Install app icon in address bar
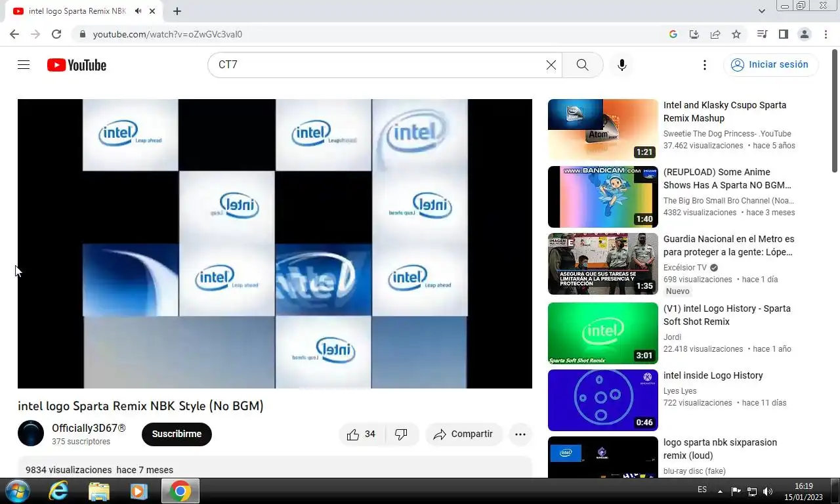Screen dimensions: 840x504 click(x=694, y=34)
